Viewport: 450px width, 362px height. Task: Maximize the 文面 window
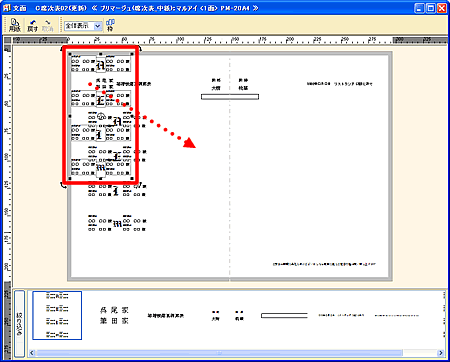click(430, 8)
